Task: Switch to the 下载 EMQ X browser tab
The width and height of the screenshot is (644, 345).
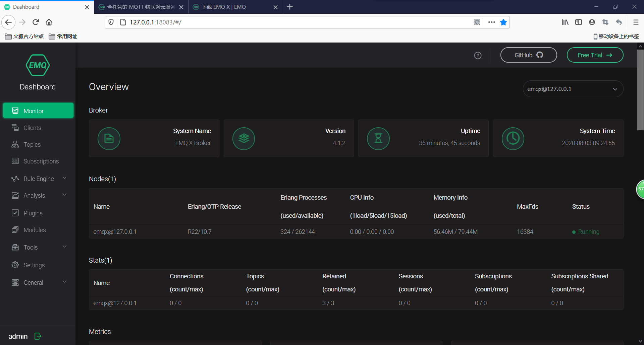Action: pyautogui.click(x=236, y=7)
